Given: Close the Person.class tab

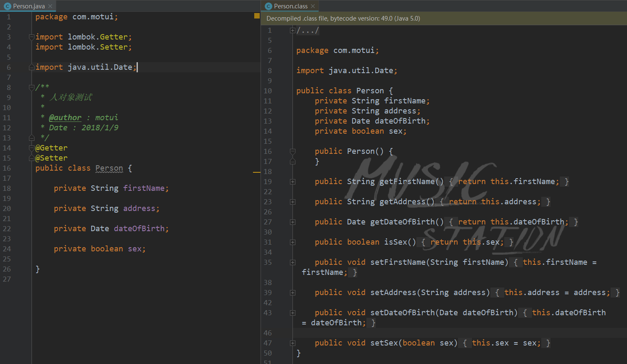Looking at the screenshot, I should coord(313,6).
